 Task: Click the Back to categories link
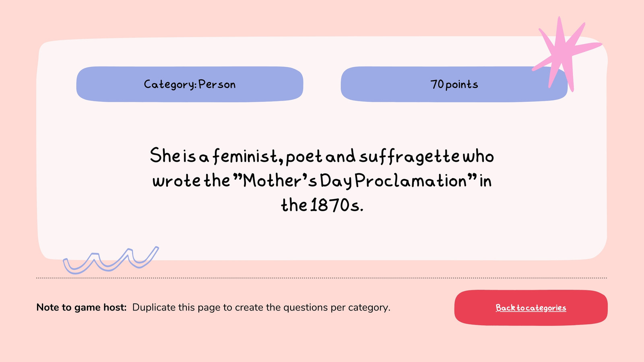[x=530, y=308]
